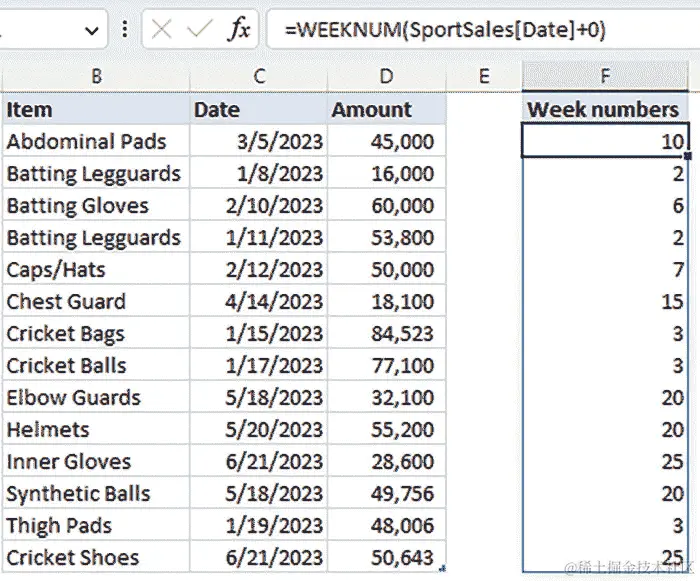Viewport: 700px width, 581px height.
Task: Select the amount 16,000
Action: pyautogui.click(x=387, y=173)
